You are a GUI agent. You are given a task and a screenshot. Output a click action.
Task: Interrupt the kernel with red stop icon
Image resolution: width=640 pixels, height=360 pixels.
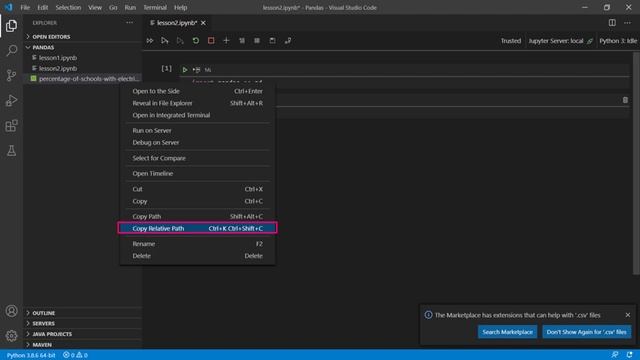point(211,40)
